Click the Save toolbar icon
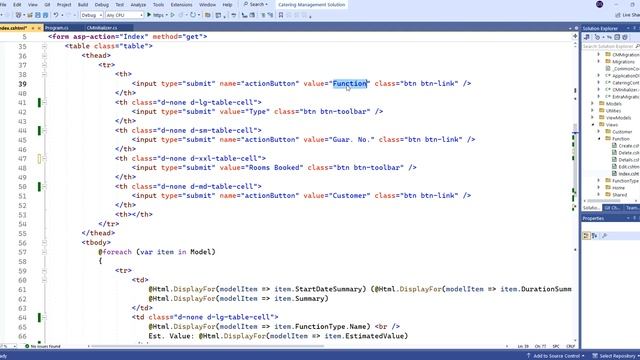 click(38, 15)
